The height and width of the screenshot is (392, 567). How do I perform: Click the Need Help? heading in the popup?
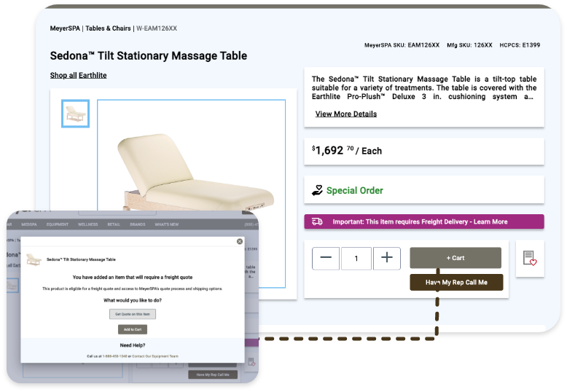click(133, 345)
